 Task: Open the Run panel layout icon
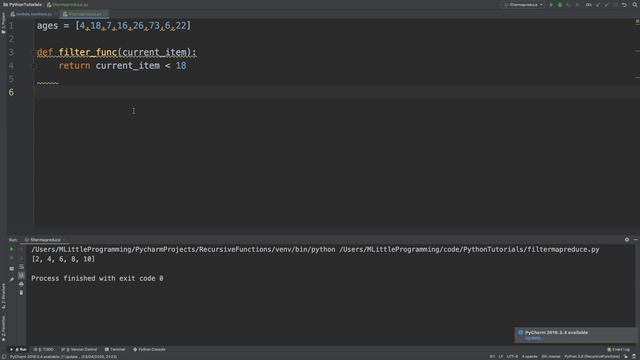pos(11,269)
